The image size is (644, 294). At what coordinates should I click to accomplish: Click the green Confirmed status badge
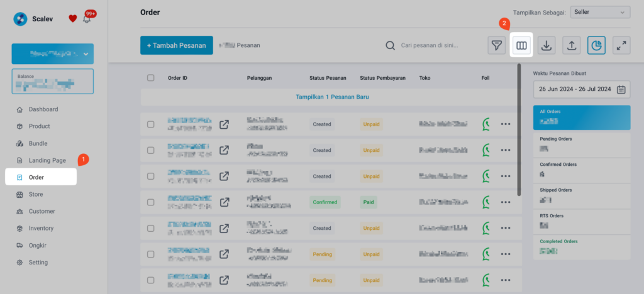pyautogui.click(x=325, y=202)
